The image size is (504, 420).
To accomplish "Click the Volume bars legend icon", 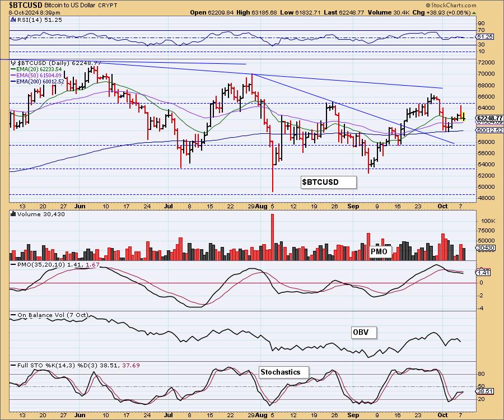I will pos(13,214).
